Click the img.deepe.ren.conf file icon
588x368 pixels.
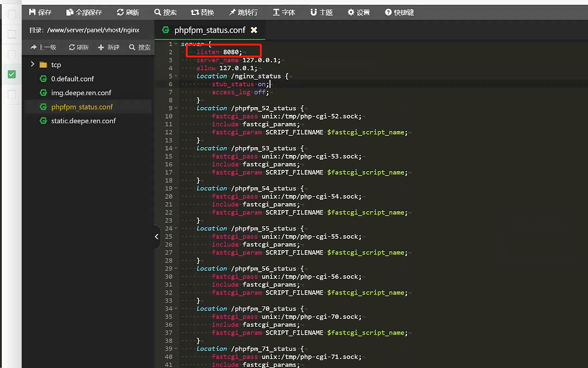(44, 93)
